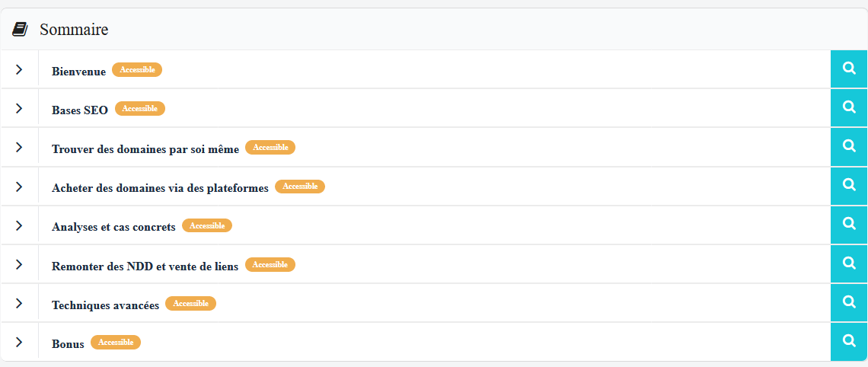Click the Accessible badge next to Bienvenue
This screenshot has width=868, height=367.
tap(137, 69)
